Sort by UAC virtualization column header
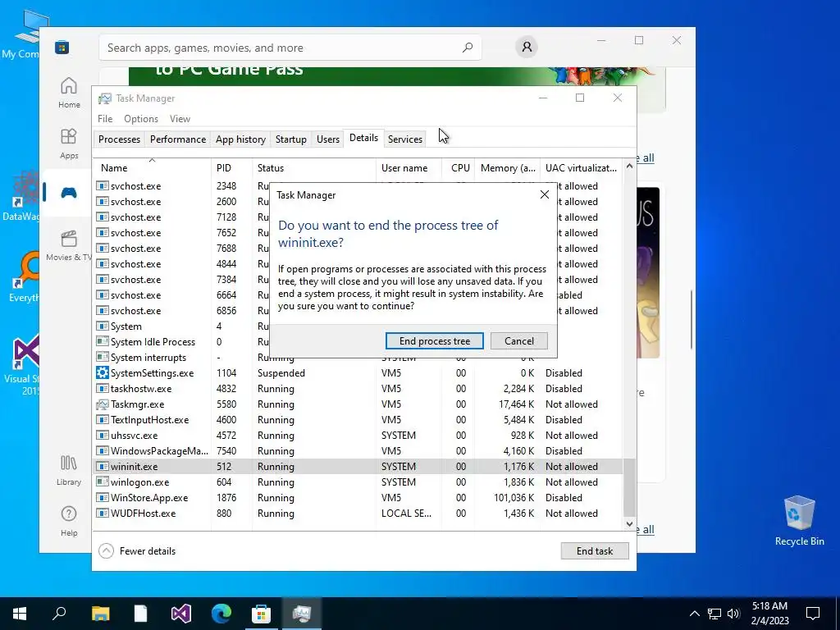 tap(582, 167)
